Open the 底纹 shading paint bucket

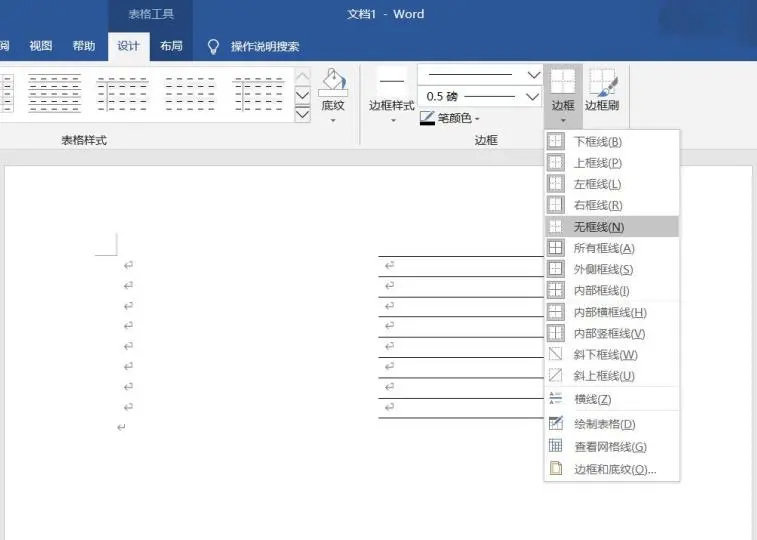(333, 81)
